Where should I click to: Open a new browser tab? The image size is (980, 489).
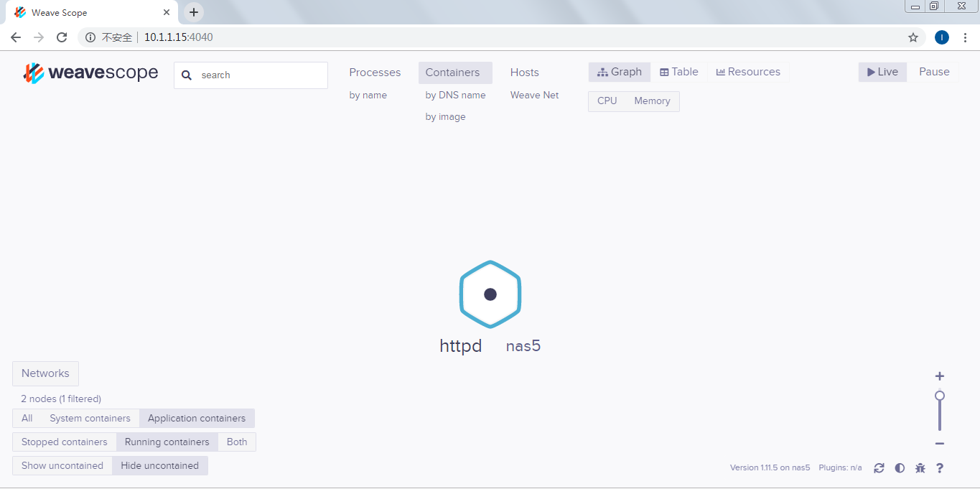pos(194,12)
